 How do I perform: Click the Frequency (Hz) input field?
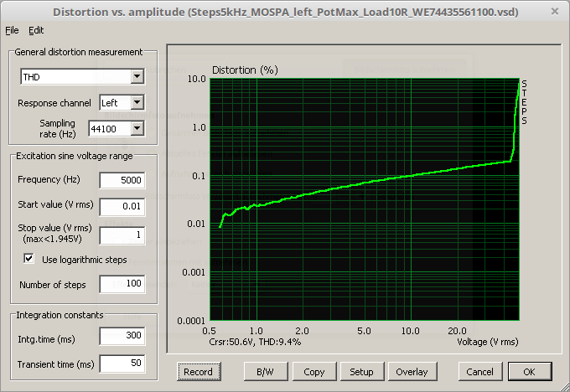[x=122, y=180]
